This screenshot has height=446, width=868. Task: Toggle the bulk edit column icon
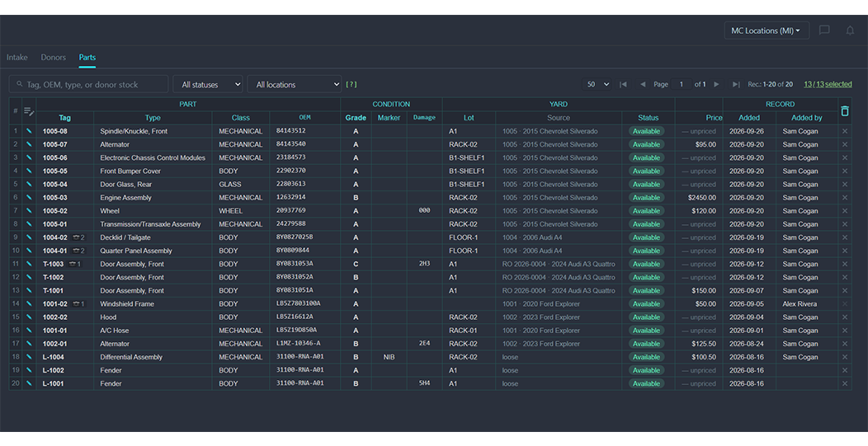(29, 111)
